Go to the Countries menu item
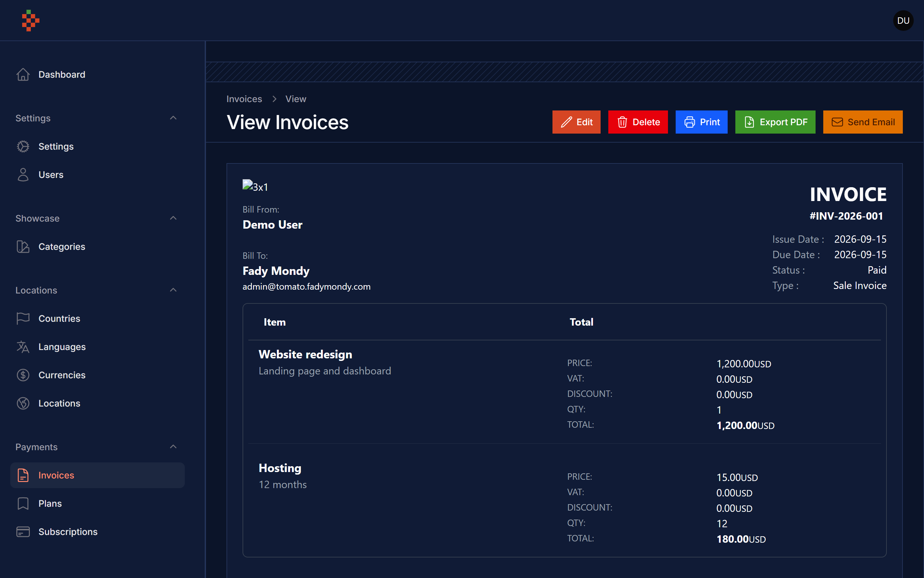924x578 pixels. (x=97, y=319)
